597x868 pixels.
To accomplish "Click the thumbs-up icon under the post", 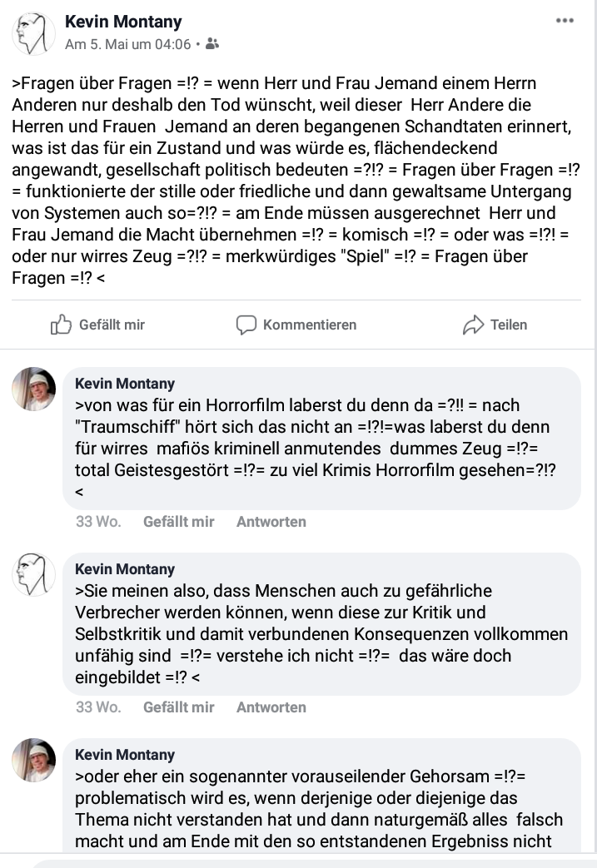I will coord(61,325).
